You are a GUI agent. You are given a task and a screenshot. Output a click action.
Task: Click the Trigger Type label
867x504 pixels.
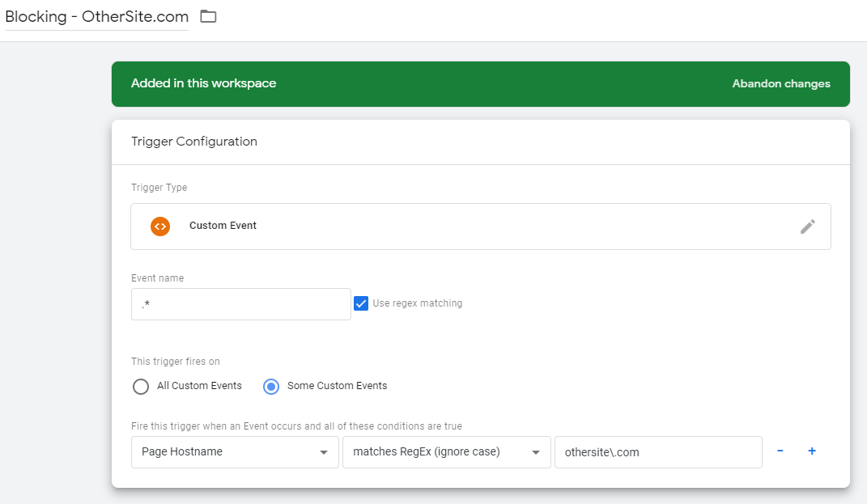coord(159,188)
